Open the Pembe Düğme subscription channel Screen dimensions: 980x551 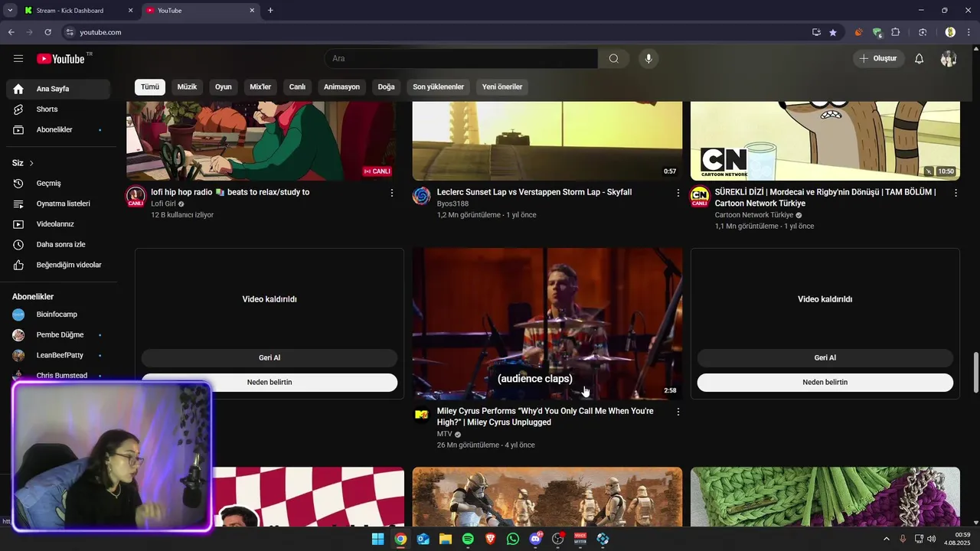tap(58, 335)
